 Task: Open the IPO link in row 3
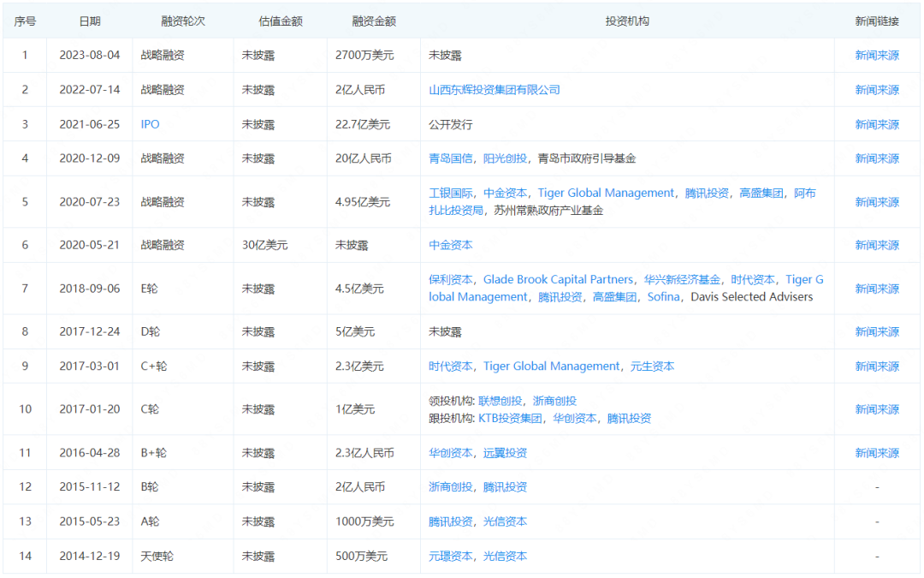[x=149, y=124]
